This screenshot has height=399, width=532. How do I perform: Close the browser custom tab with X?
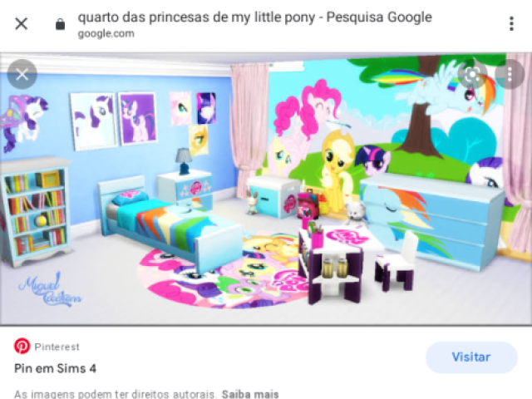coord(22,24)
